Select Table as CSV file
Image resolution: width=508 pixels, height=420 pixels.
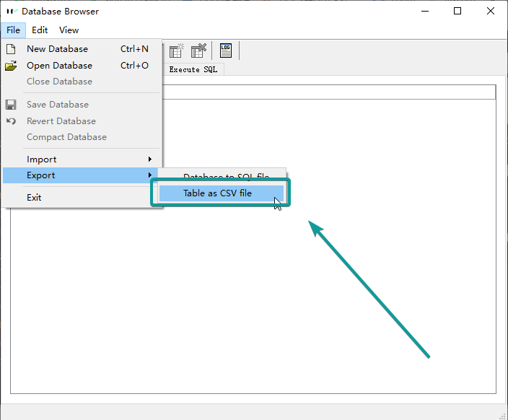coord(217,193)
